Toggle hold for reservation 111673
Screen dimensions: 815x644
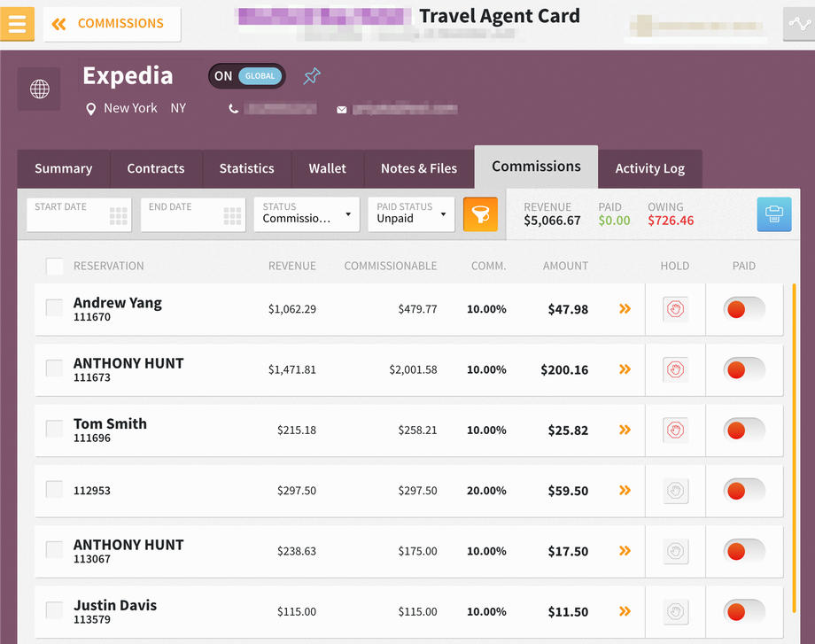pos(676,369)
